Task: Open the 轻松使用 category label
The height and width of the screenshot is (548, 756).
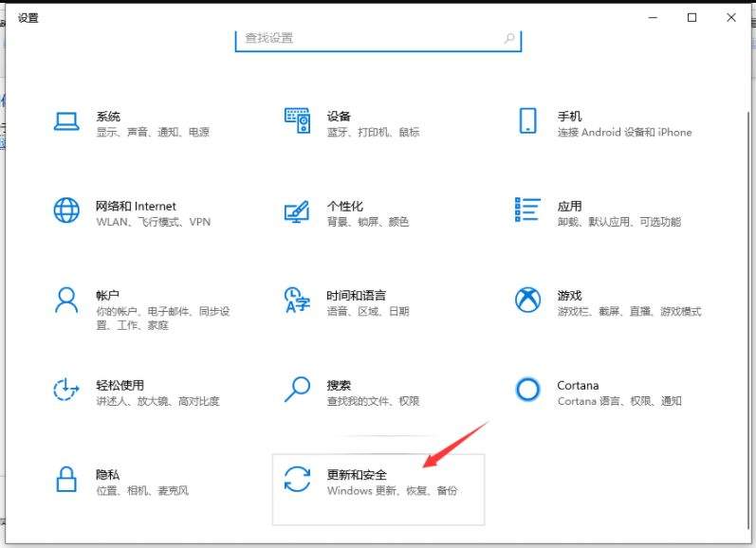Action: click(120, 385)
